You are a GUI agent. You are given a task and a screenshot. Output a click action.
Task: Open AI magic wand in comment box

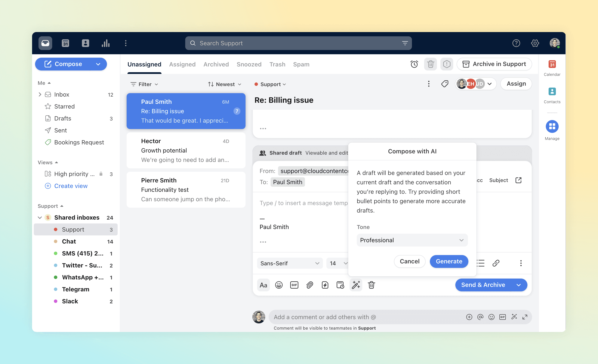[x=514, y=317]
